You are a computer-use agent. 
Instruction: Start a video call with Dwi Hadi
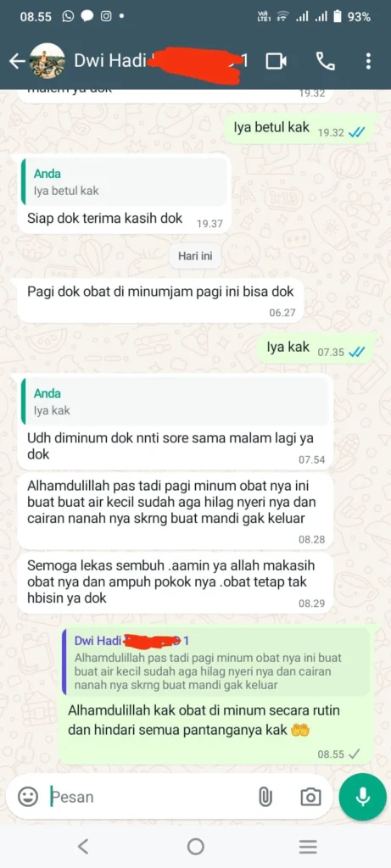276,61
